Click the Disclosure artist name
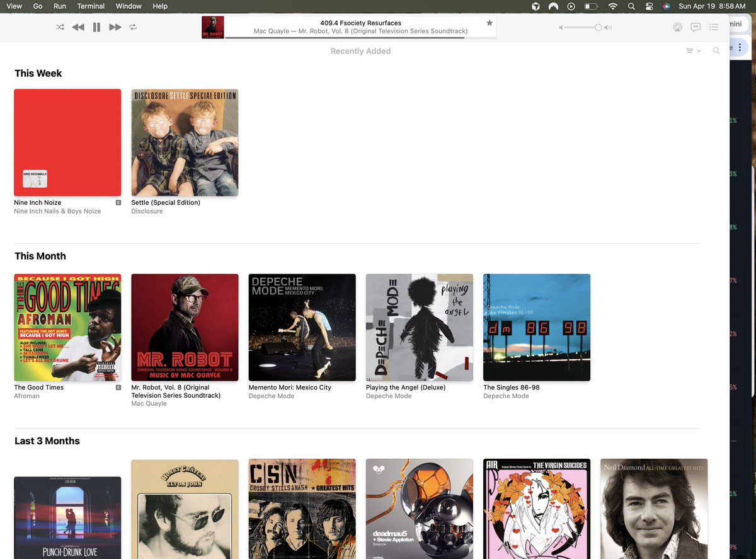This screenshot has height=559, width=756. (147, 211)
